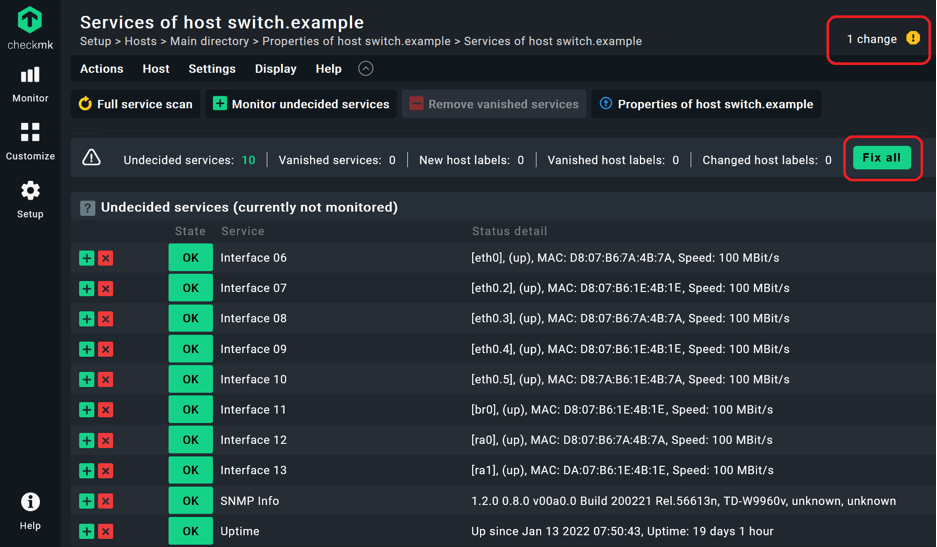Collapse the menu bar chevron toggle

[366, 69]
